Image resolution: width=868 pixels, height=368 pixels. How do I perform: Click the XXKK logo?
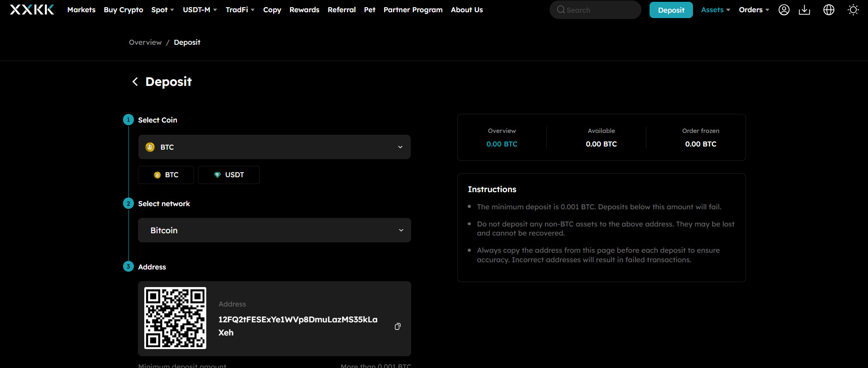[x=32, y=9]
